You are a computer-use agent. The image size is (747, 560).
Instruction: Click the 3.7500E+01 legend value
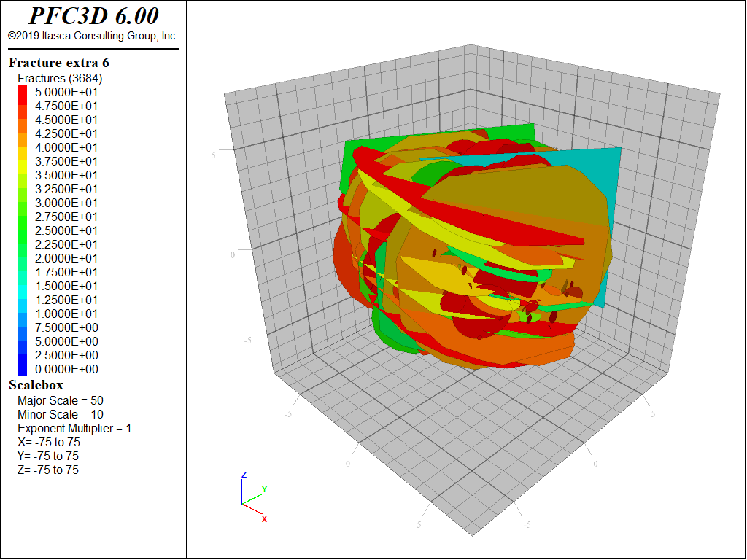click(66, 161)
